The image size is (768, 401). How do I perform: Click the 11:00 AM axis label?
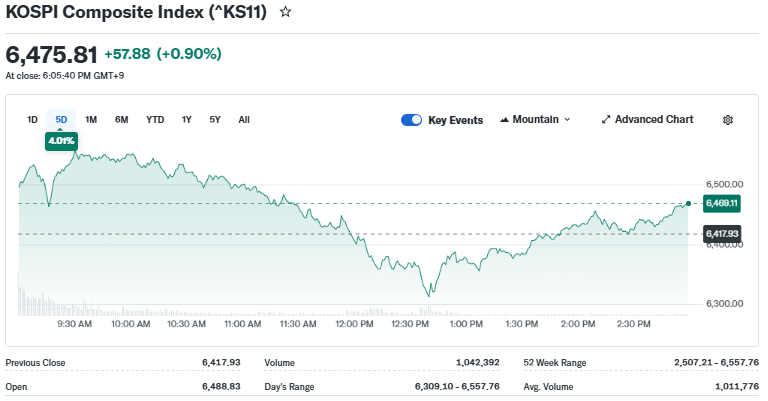[x=242, y=324]
